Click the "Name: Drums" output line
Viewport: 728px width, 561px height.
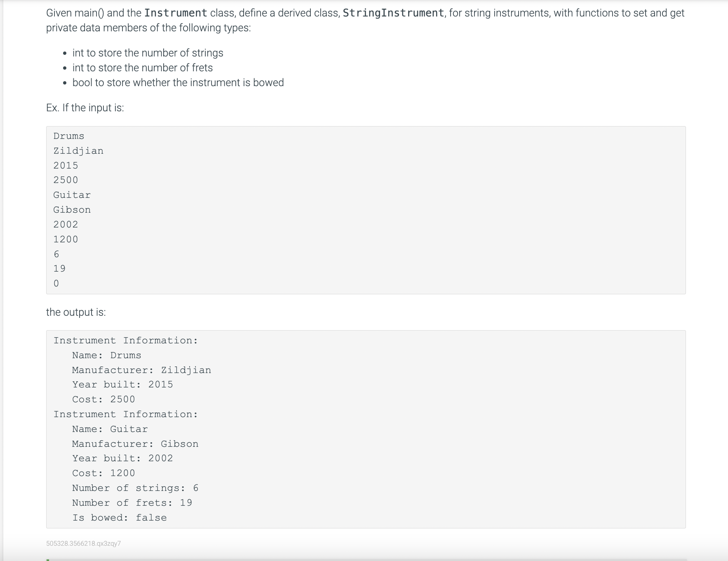click(x=106, y=355)
